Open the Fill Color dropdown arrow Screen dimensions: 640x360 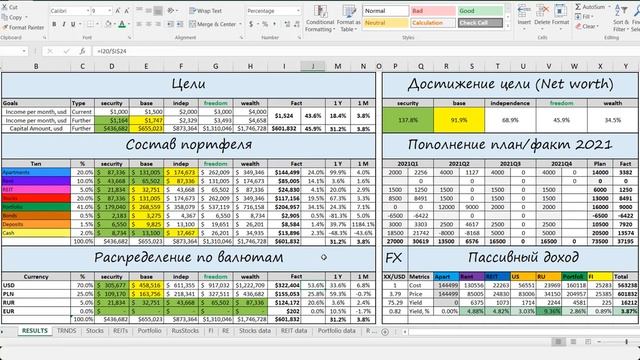114,24
